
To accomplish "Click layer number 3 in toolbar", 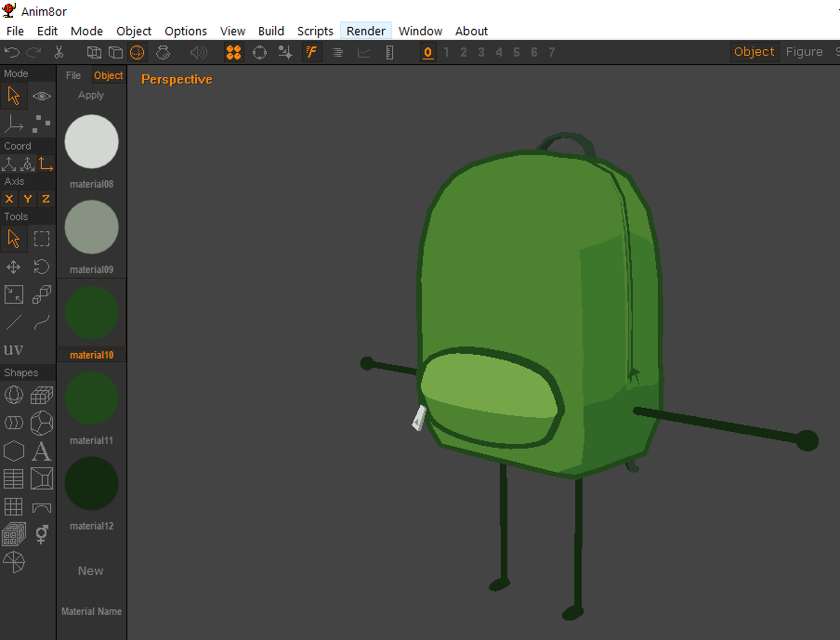I will 481,53.
